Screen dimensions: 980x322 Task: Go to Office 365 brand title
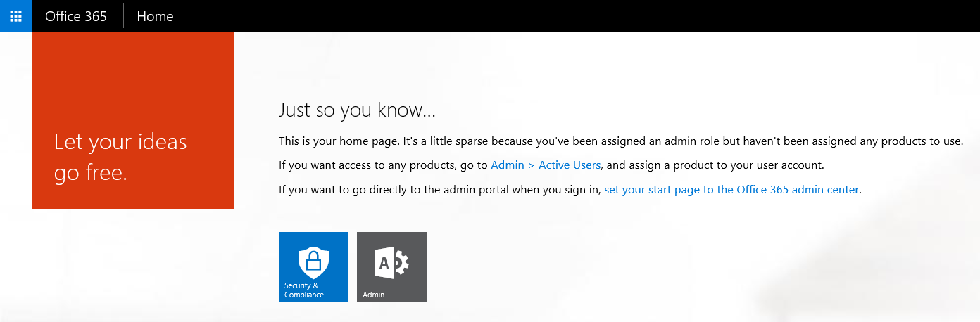(x=76, y=15)
